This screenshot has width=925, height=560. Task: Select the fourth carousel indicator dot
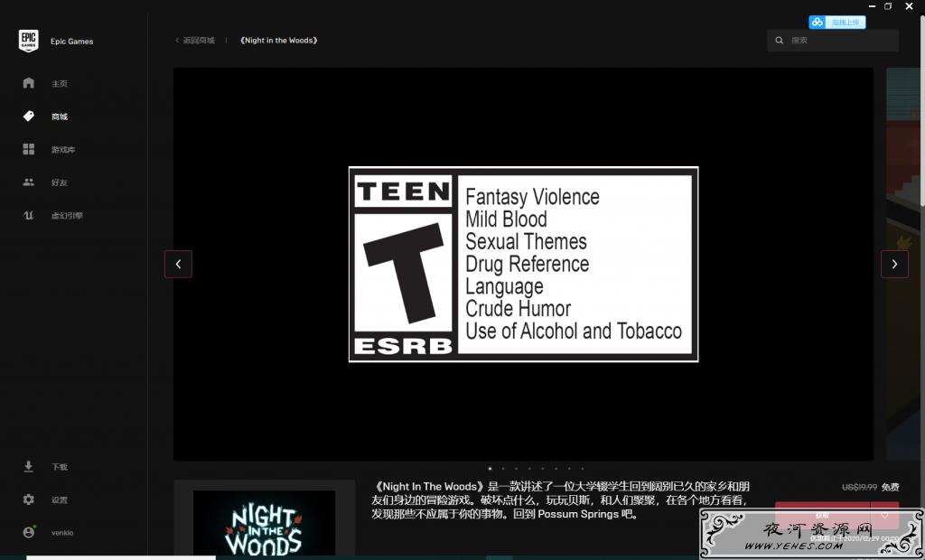point(529,469)
